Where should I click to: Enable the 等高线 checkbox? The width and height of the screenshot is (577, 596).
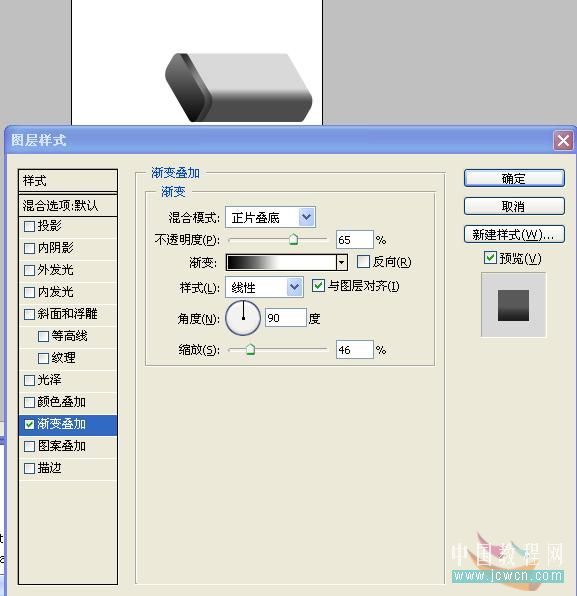coord(43,336)
